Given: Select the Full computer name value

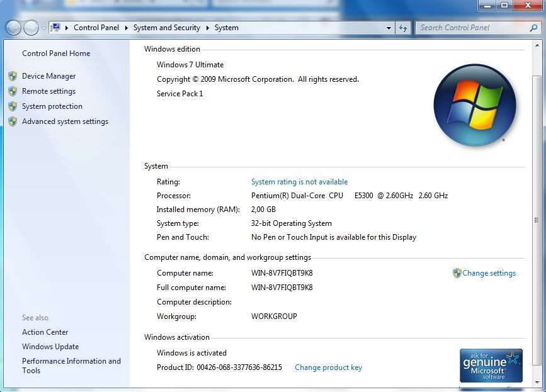Looking at the screenshot, I should click(282, 288).
